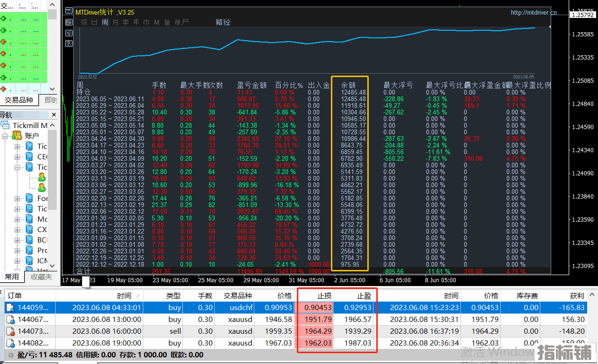This screenshot has width=598, height=364.
Task: Select 周 weekly period in MTDriver statistics
Action: 105,22
